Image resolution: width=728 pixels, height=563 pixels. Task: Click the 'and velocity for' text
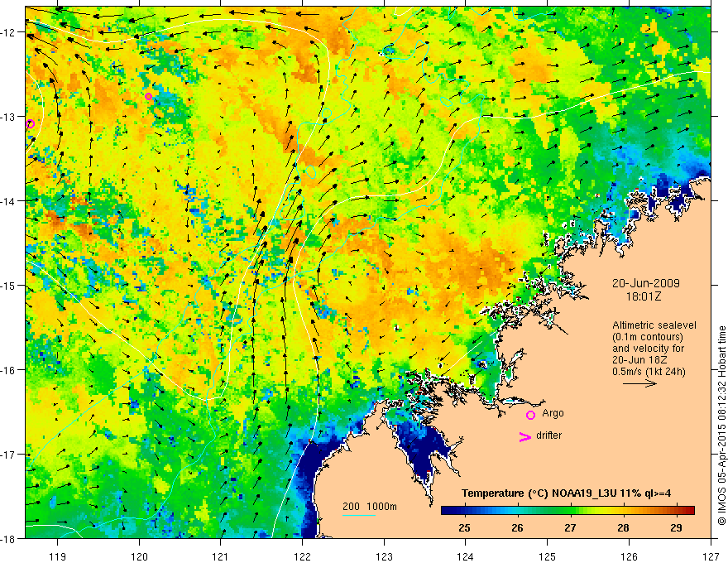[648, 348]
